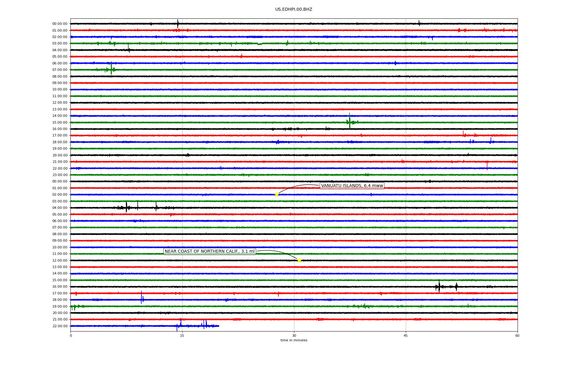
Task: Click the 0 tick label on x-axis
Action: coord(71,335)
